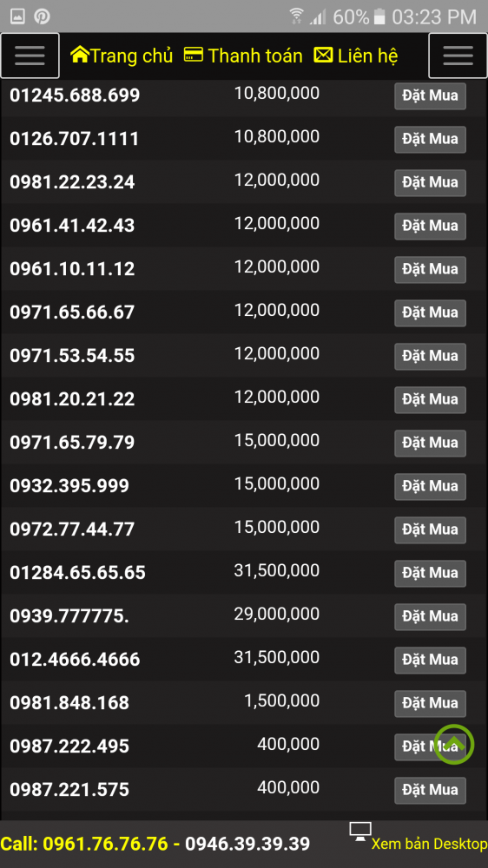Image resolution: width=488 pixels, height=868 pixels.
Task: Call the number 0961.76.76.76
Action: click(x=105, y=844)
